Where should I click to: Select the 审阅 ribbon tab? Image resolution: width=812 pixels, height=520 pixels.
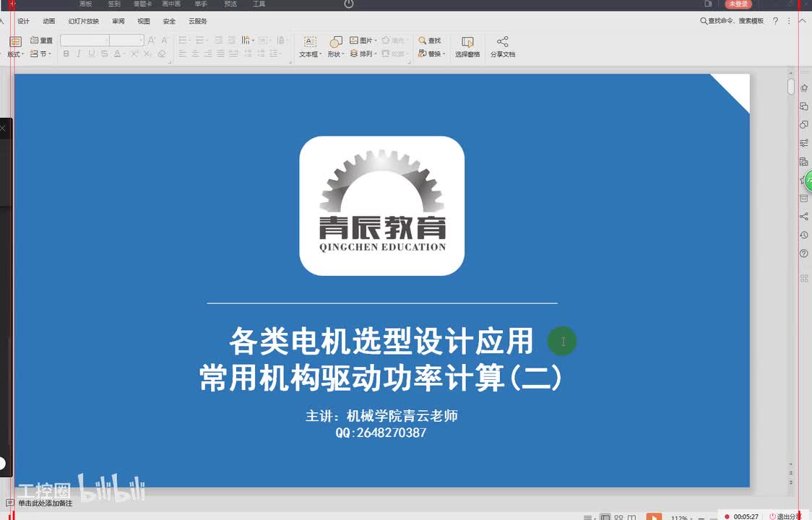(118, 21)
